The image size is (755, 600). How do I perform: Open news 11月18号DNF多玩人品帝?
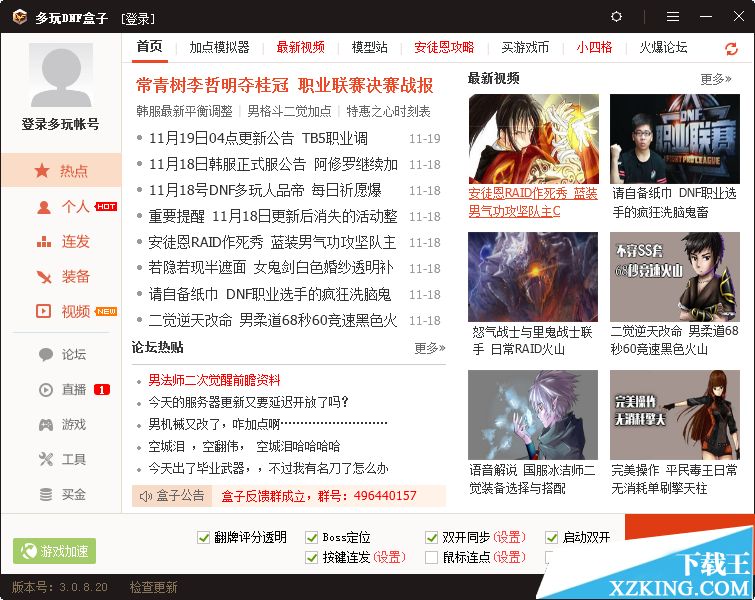point(265,191)
